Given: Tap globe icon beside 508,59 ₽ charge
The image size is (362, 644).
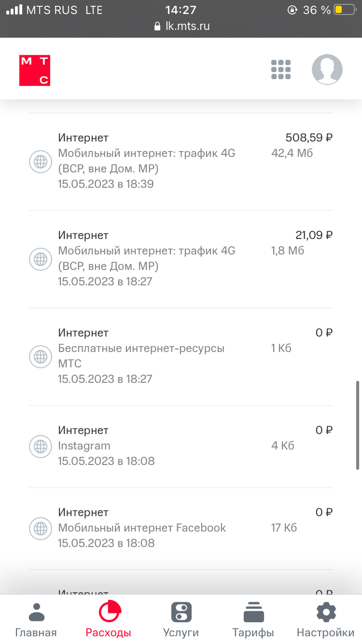Looking at the screenshot, I should click(x=40, y=161).
